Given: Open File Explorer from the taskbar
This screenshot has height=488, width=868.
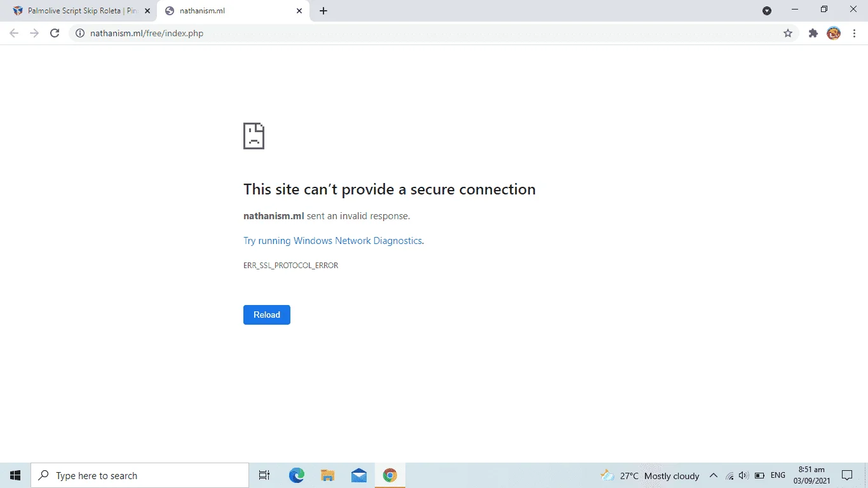Looking at the screenshot, I should pos(327,475).
